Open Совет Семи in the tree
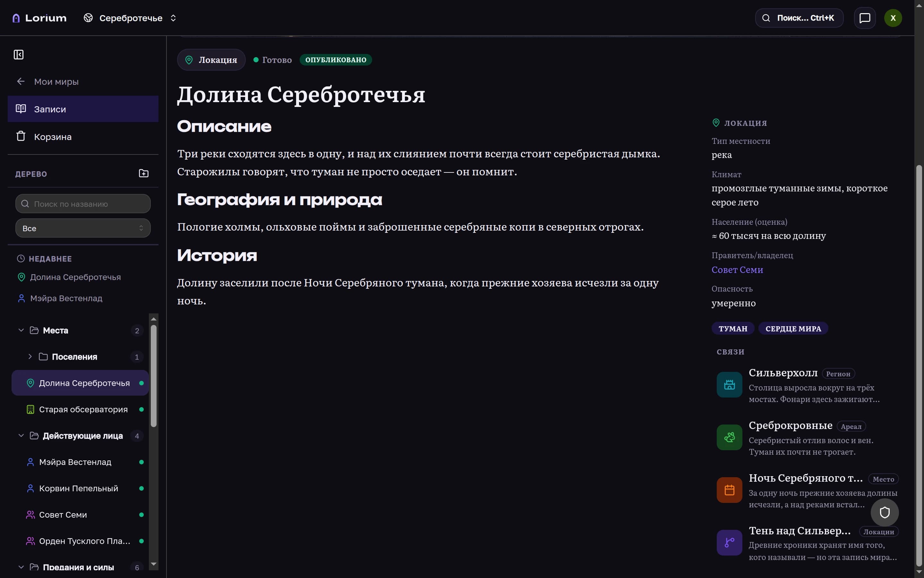This screenshot has height=578, width=924. (x=80, y=515)
